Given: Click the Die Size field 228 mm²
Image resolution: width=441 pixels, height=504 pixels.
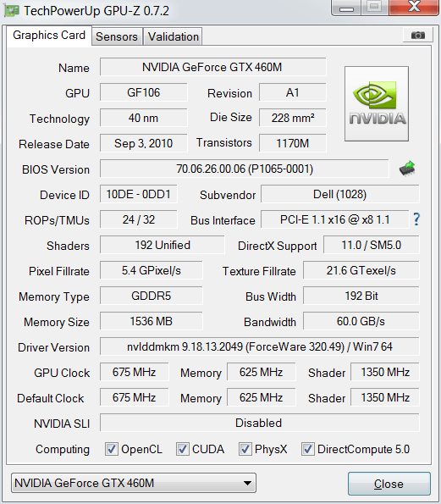Looking at the screenshot, I should pos(292,118).
